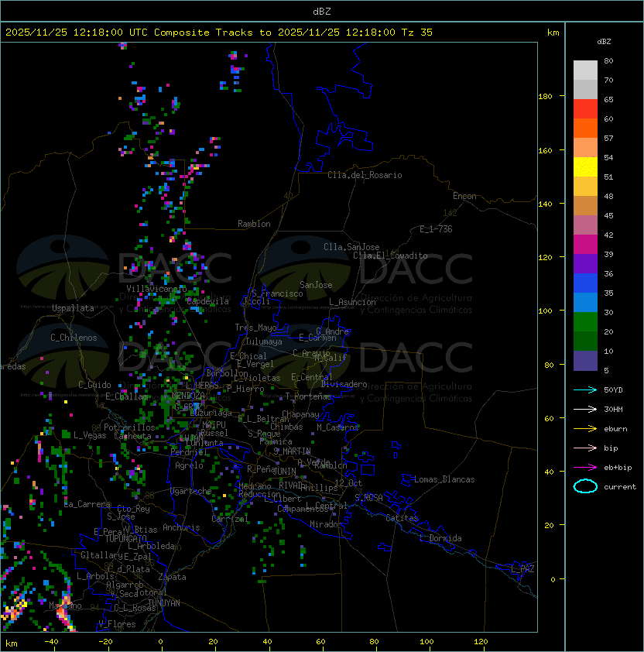Click the '5' value on dBZ legend
Viewport: 644px width, 652px height.
point(606,370)
